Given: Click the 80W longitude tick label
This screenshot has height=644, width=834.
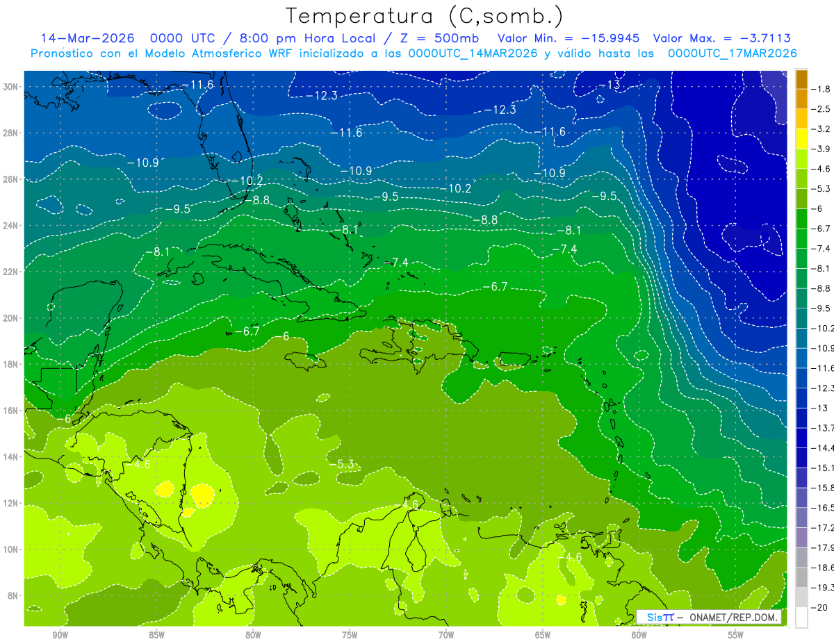Looking at the screenshot, I should [x=253, y=635].
